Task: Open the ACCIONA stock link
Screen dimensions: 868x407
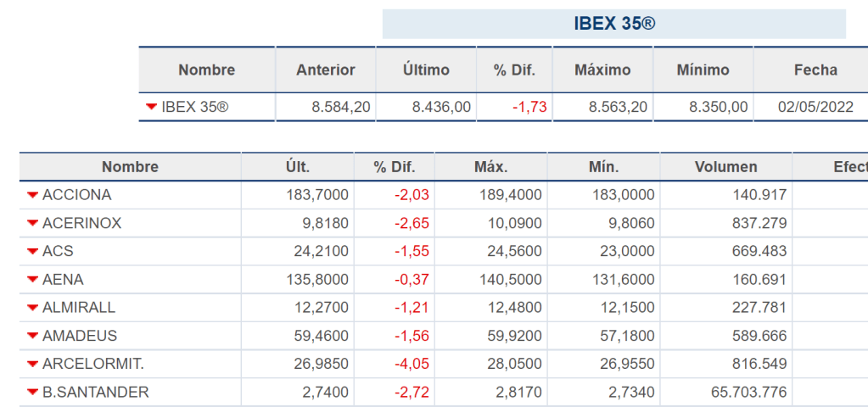Action: [76, 195]
